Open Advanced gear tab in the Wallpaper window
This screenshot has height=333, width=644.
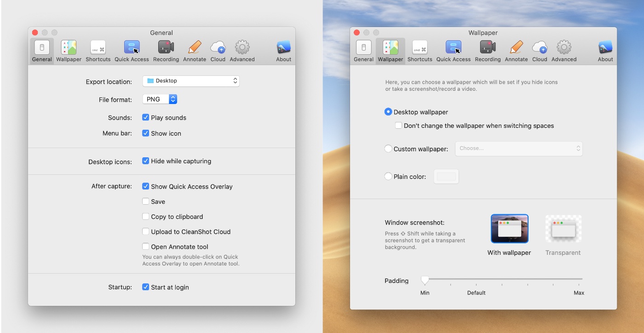[564, 51]
